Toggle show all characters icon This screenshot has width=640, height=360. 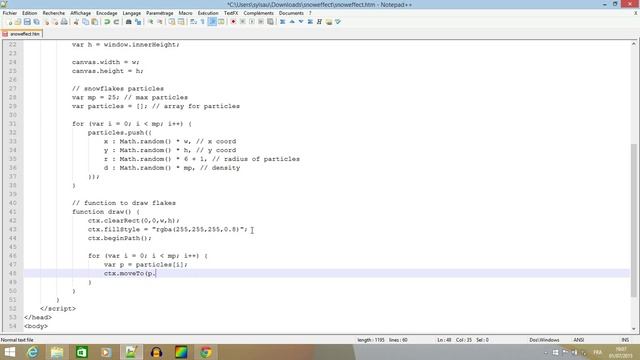[x=202, y=22]
